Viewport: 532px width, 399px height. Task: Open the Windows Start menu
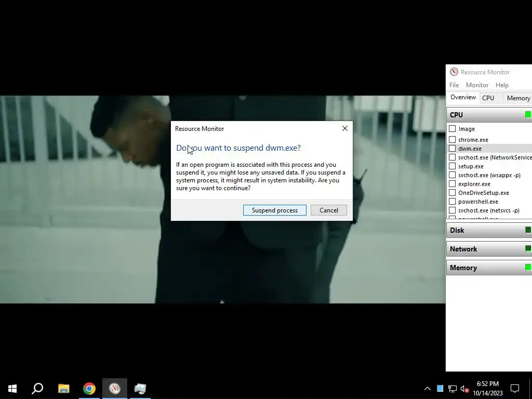(x=12, y=389)
